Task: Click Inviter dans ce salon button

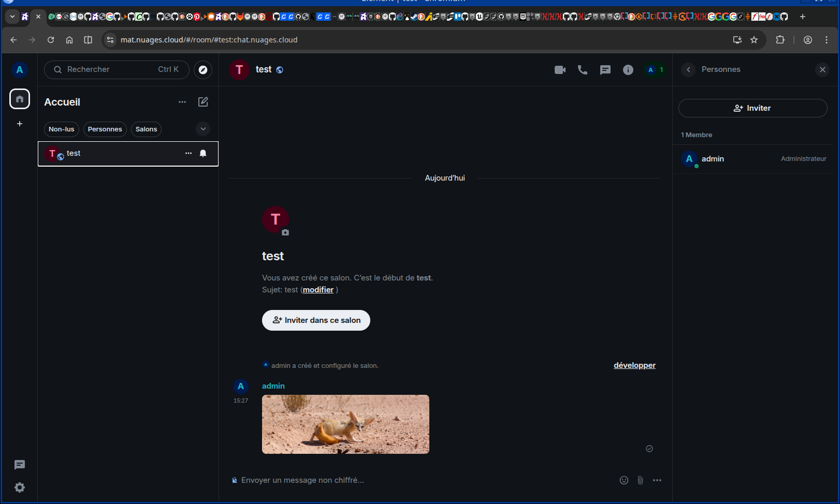Action: click(316, 320)
